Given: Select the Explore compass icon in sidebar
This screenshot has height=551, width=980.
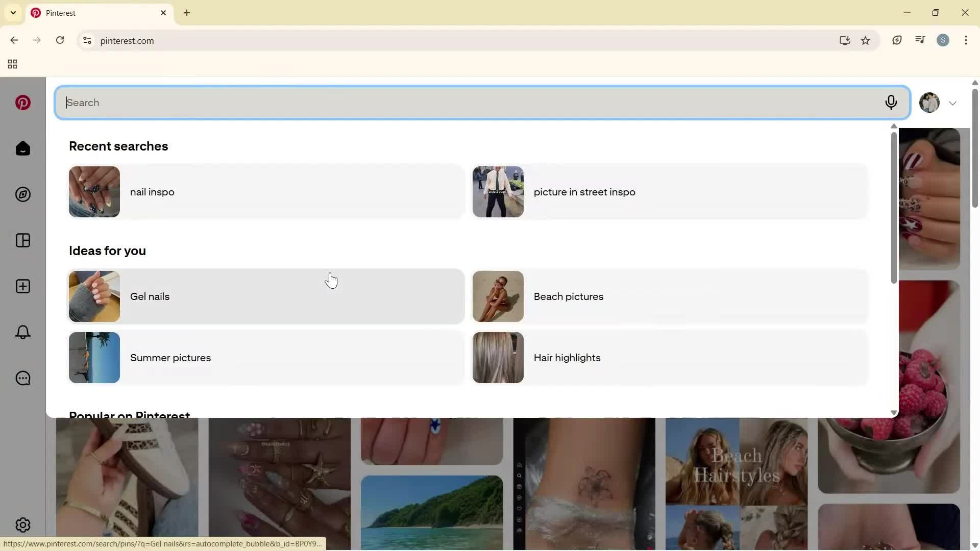Looking at the screenshot, I should tap(22, 194).
